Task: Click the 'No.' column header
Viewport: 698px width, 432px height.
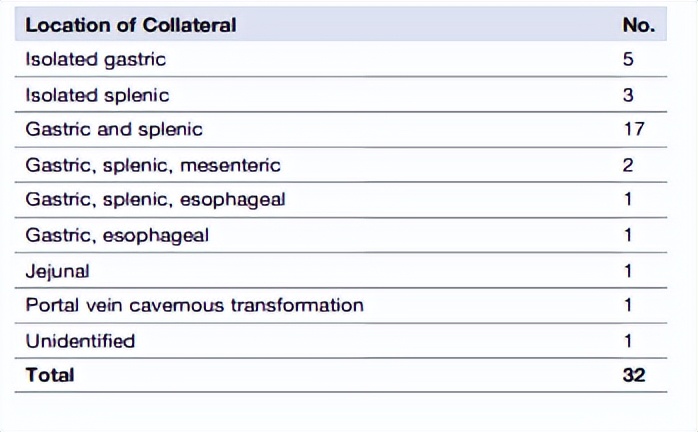Action: pyautogui.click(x=638, y=25)
